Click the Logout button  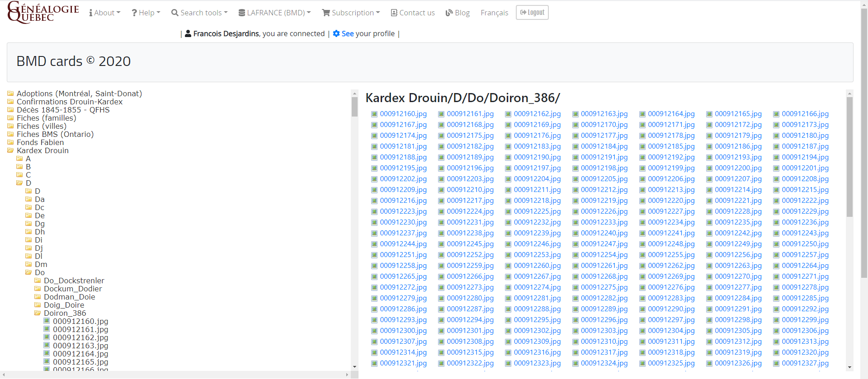(532, 12)
